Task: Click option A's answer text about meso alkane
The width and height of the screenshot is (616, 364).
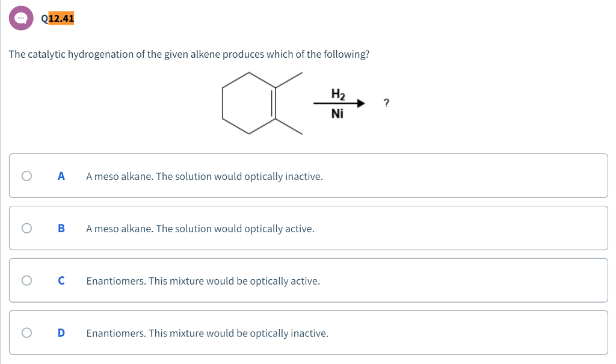Action: [x=205, y=176]
